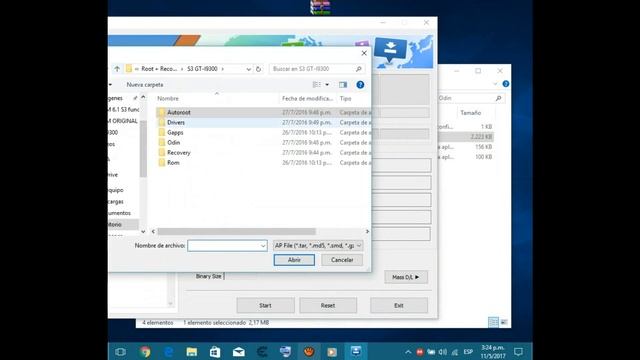Viewport: 640px width, 360px height.
Task: Click the search magnifier in dialog
Action: point(358,69)
